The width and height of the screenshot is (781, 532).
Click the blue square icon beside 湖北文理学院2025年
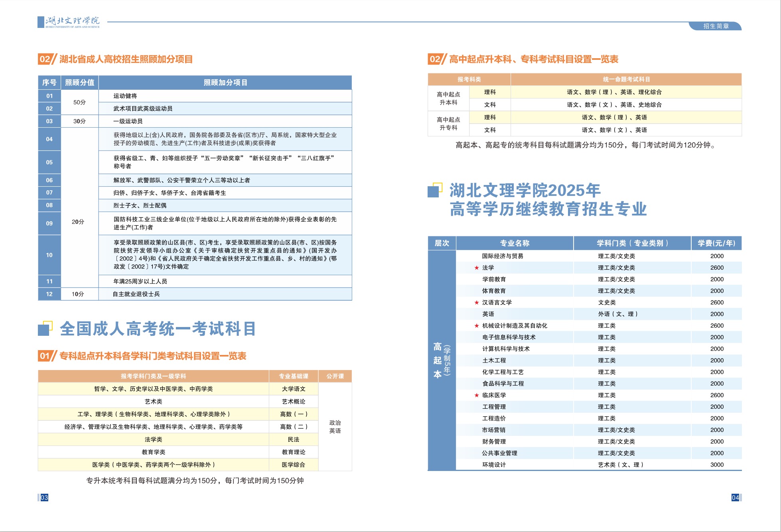click(x=435, y=190)
